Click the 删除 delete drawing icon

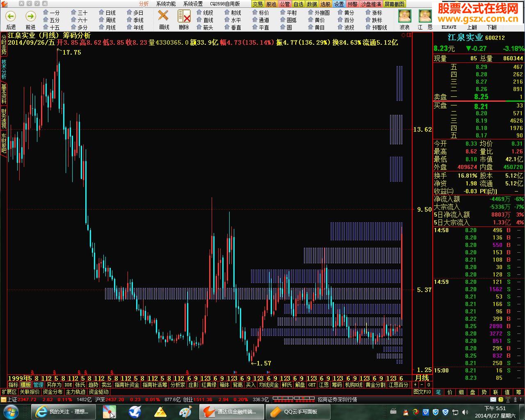[x=184, y=16]
